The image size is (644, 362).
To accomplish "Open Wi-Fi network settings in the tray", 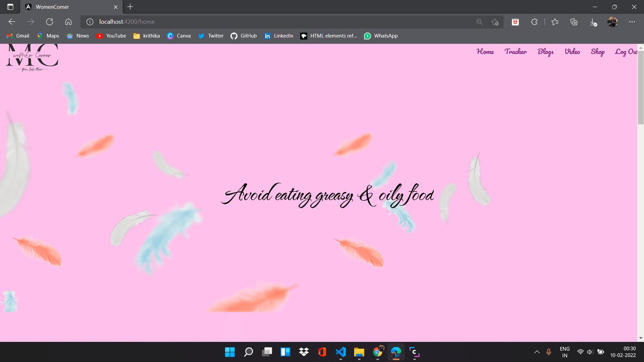I will [580, 352].
